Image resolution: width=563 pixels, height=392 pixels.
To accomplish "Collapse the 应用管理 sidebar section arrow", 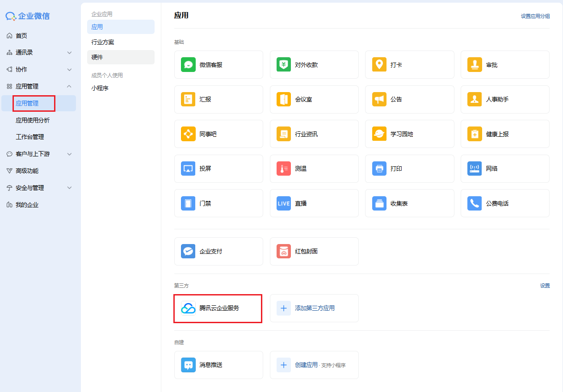I will (x=69, y=86).
